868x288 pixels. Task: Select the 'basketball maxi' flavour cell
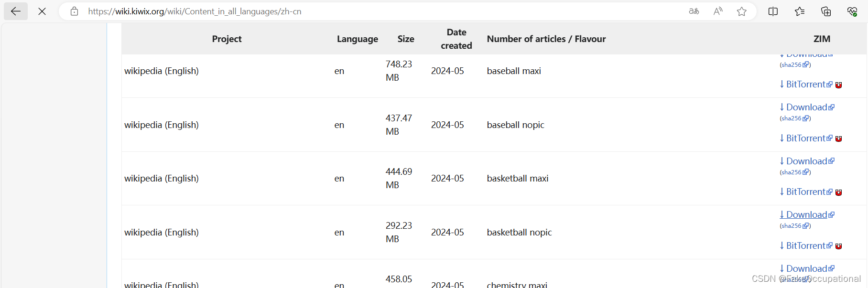tap(518, 178)
